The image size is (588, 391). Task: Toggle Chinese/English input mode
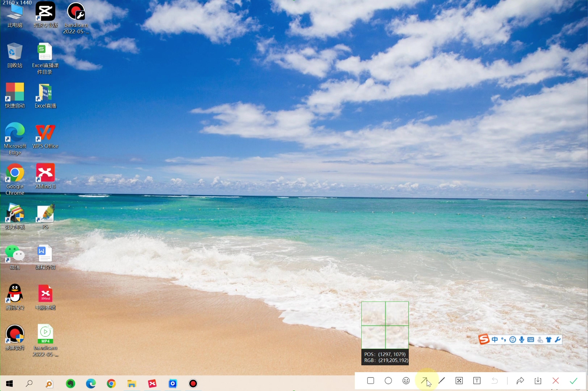coord(495,340)
